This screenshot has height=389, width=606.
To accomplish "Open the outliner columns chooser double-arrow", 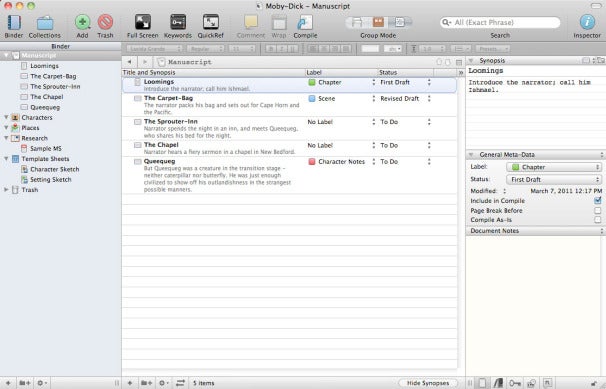I will pyautogui.click(x=461, y=73).
